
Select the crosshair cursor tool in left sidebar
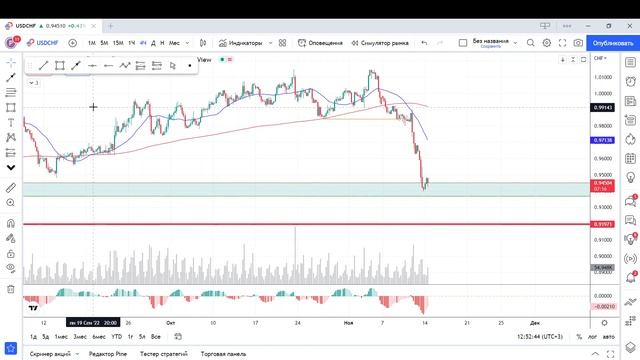point(11,62)
